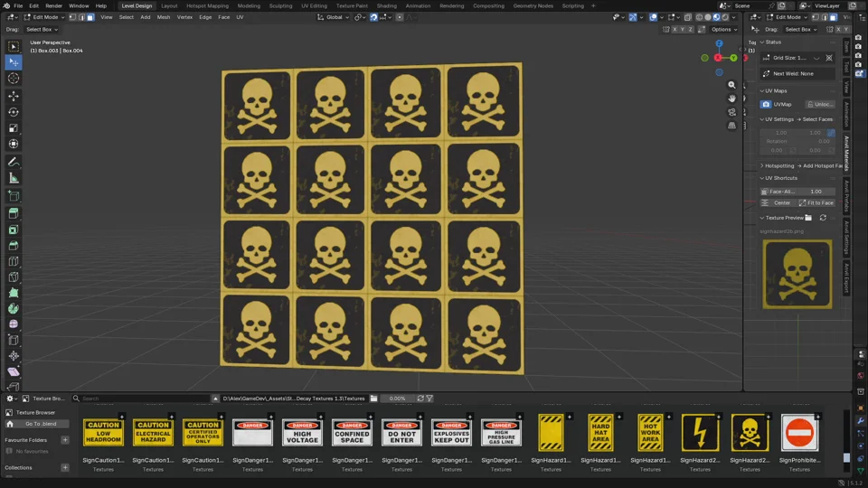Select the Annotate tool

coord(14,162)
